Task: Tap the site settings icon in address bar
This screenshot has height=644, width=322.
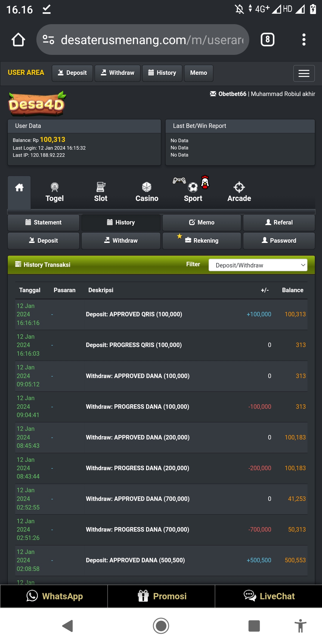Action: [48, 40]
